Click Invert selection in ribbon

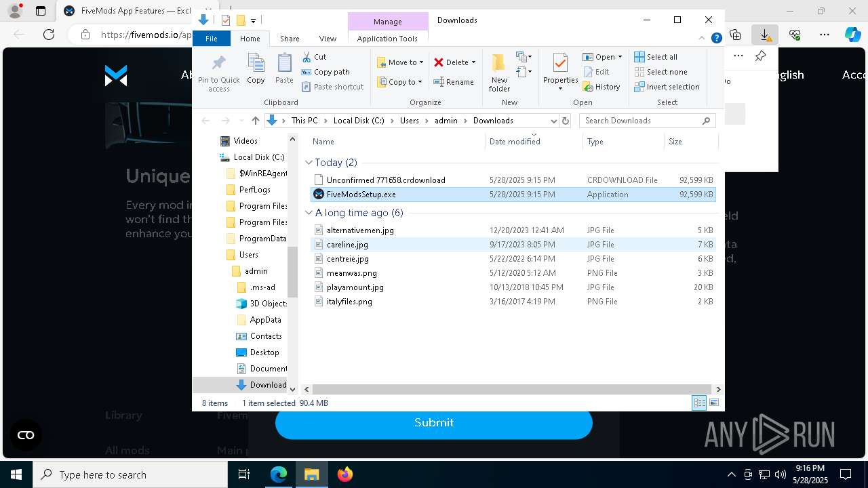click(x=667, y=87)
